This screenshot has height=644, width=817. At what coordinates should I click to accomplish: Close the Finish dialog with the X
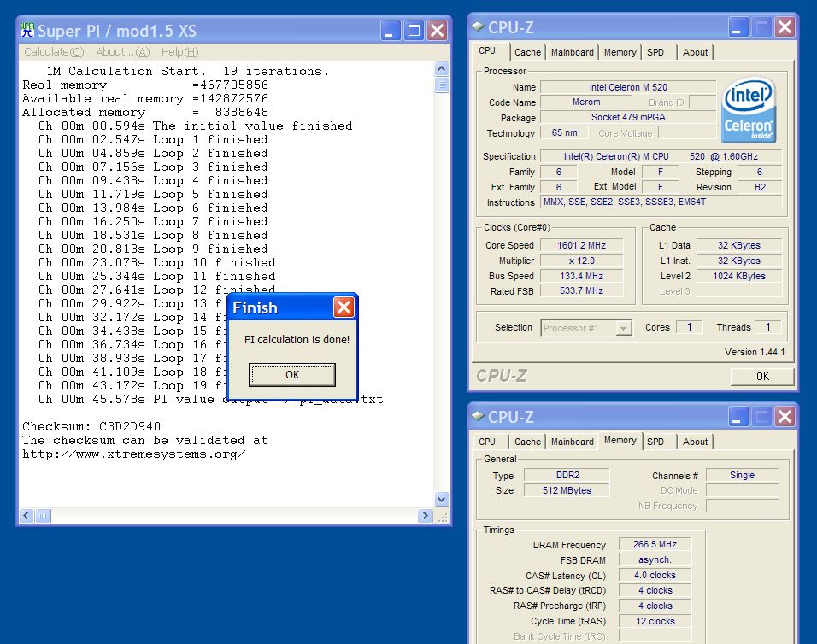[344, 307]
